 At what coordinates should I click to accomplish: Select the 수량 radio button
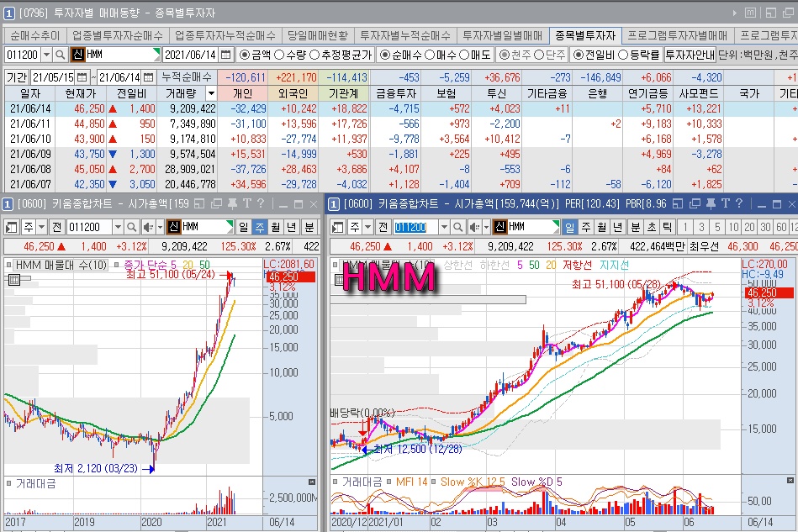(x=279, y=55)
